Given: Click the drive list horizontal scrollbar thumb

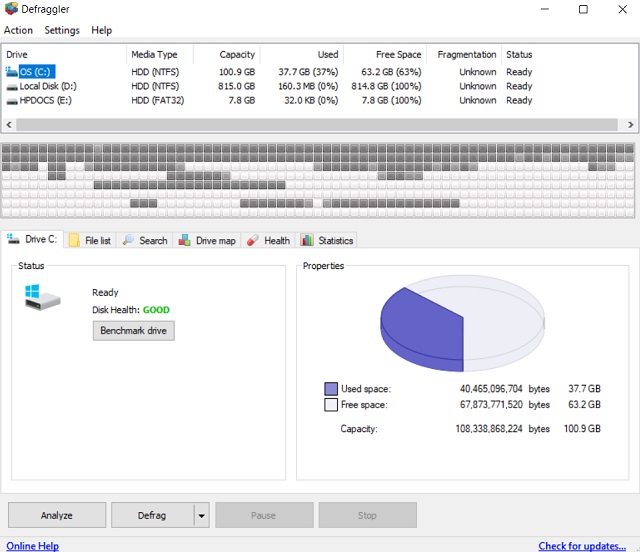Looking at the screenshot, I should pos(317,125).
